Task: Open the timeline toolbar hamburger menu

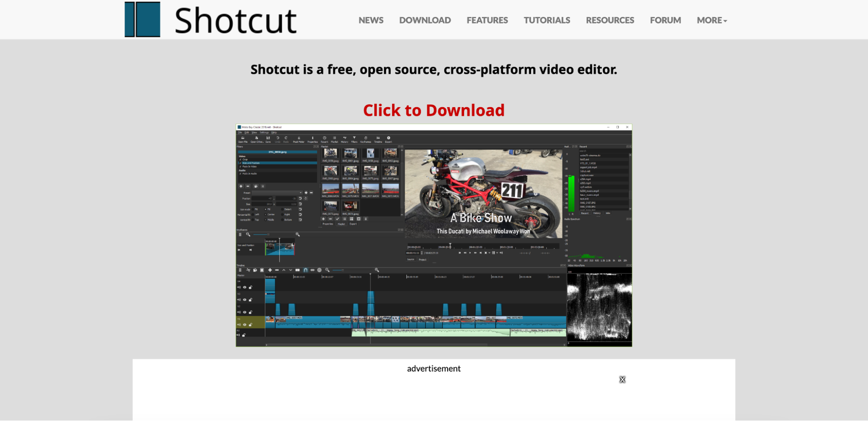Action: (240, 270)
